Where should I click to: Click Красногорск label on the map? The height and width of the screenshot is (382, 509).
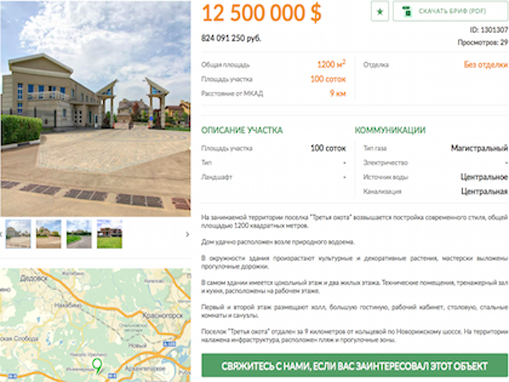(x=163, y=315)
